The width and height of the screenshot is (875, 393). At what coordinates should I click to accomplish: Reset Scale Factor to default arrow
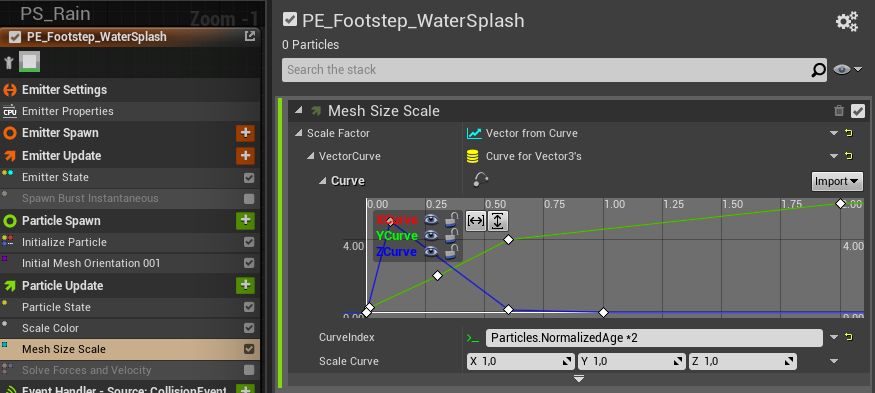(849, 133)
